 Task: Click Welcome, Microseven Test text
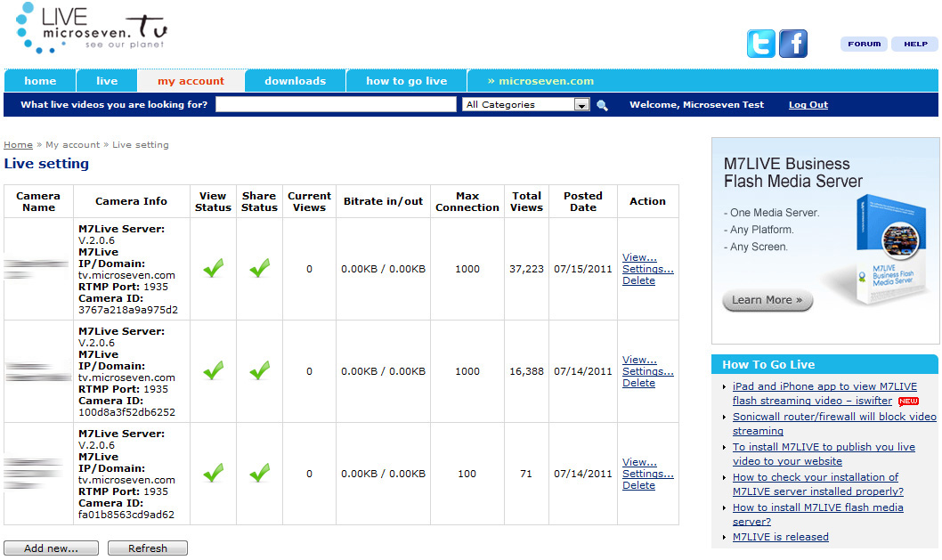pyautogui.click(x=696, y=104)
